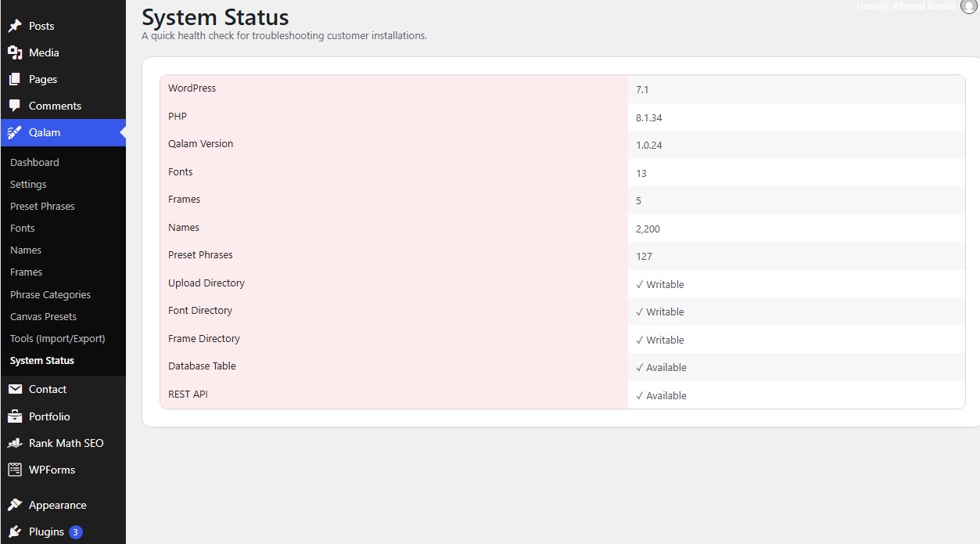
Task: Open the Fonts submenu item
Action: (23, 228)
